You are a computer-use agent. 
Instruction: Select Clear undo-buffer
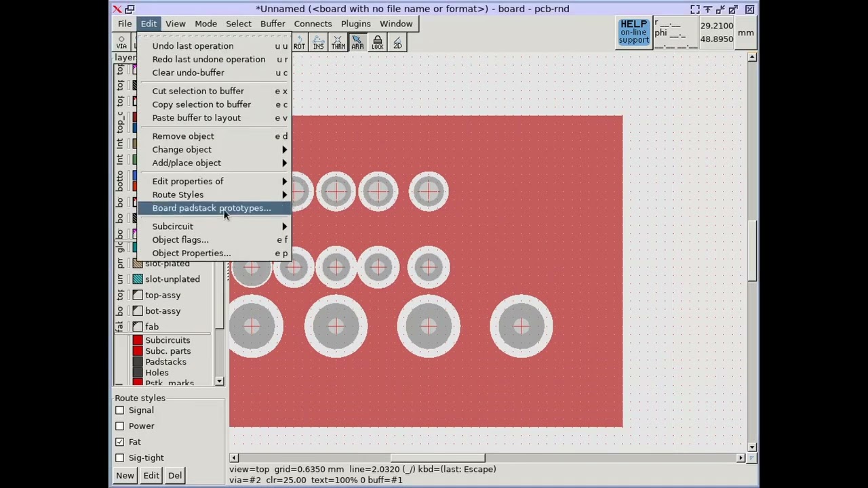click(214, 73)
